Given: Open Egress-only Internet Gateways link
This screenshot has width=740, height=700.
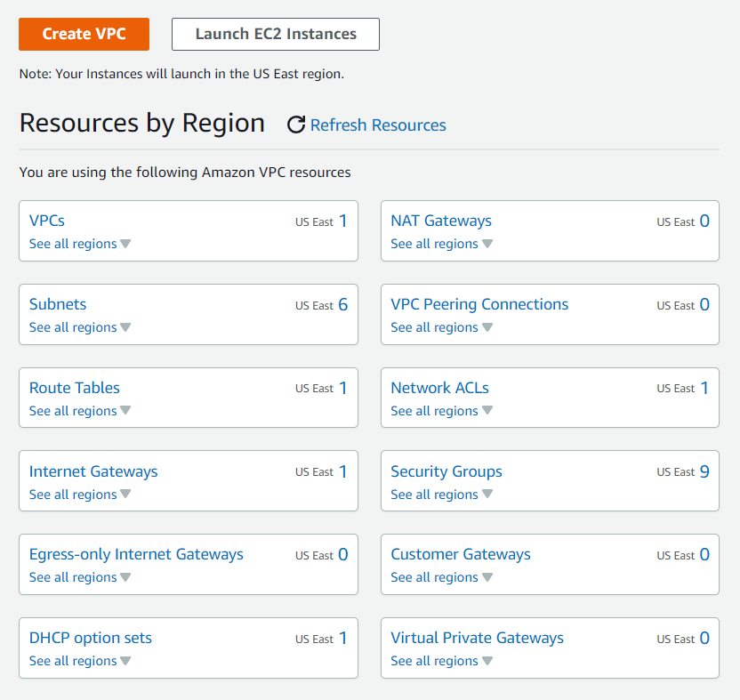Looking at the screenshot, I should (x=136, y=554).
